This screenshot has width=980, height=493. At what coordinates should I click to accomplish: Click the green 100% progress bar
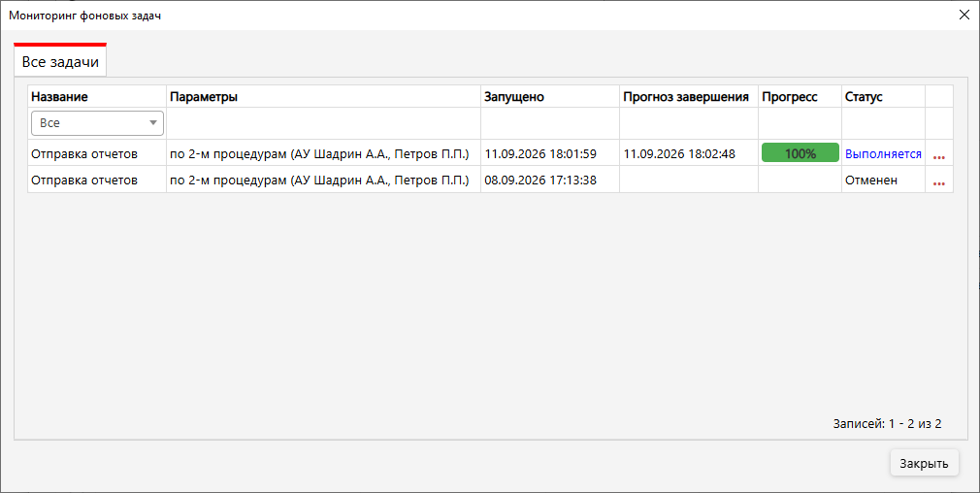tap(800, 153)
